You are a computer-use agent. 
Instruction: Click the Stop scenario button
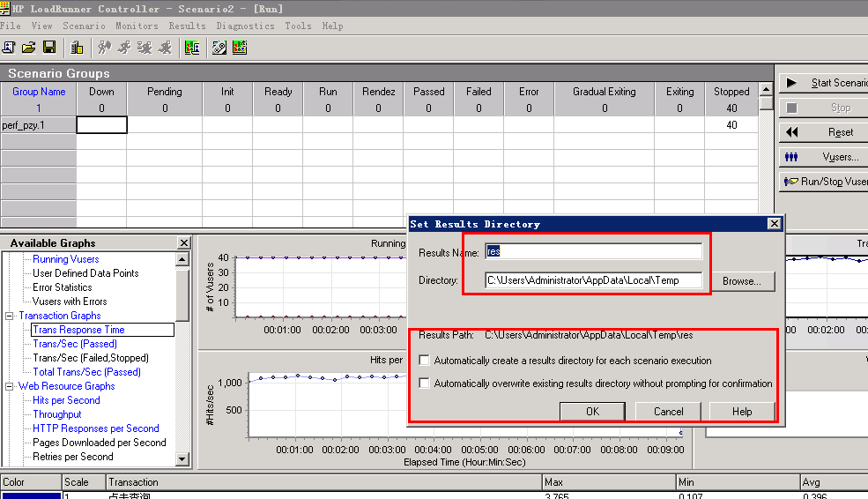824,108
